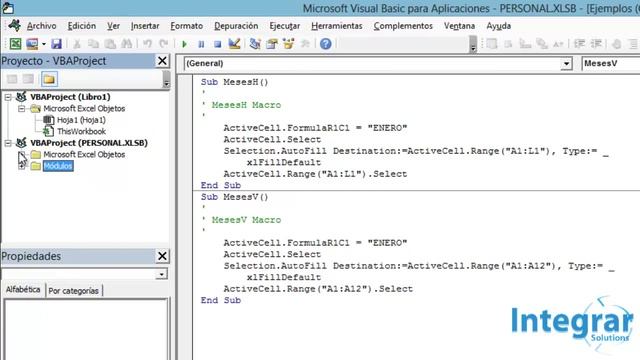
Task: Open the Archivo menu
Action: (42, 26)
